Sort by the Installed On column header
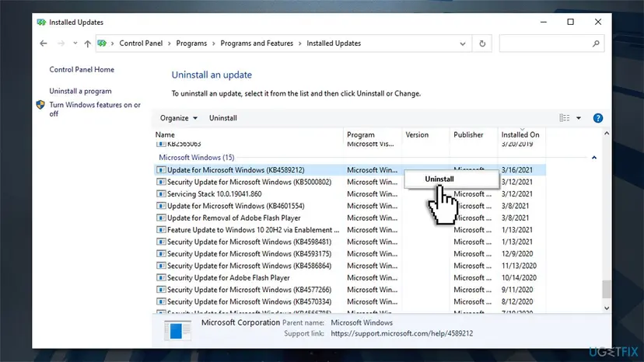 tap(521, 134)
